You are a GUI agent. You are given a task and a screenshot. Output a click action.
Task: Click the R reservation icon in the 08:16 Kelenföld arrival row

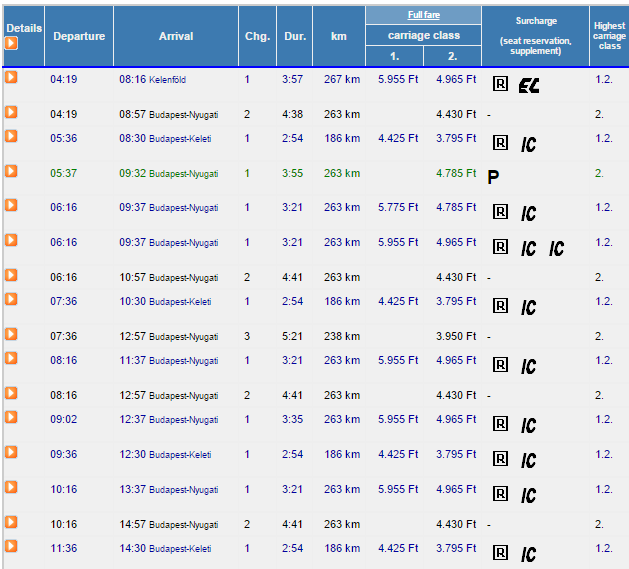(500, 84)
